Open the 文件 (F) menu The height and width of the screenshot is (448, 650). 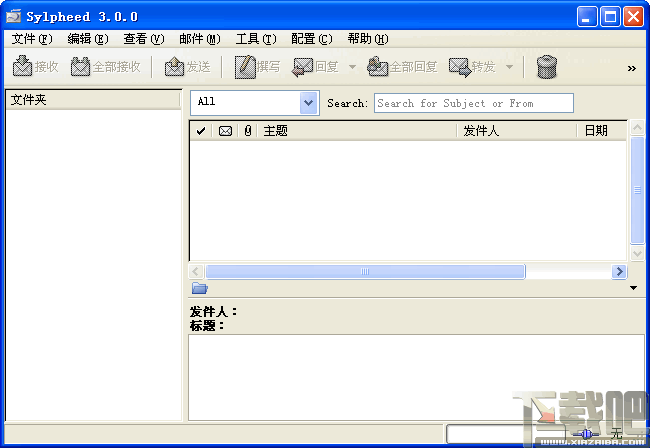click(32, 39)
